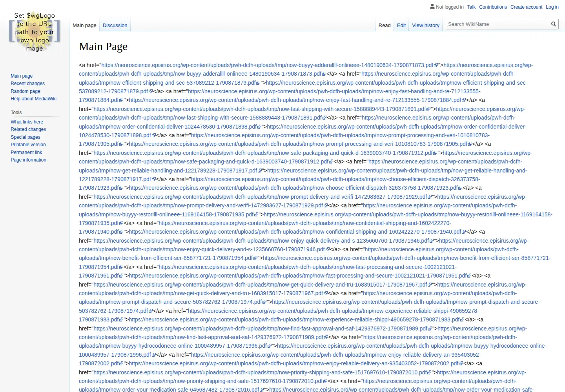Click the search magnifying glass icon
565x392 pixels.
553,24
